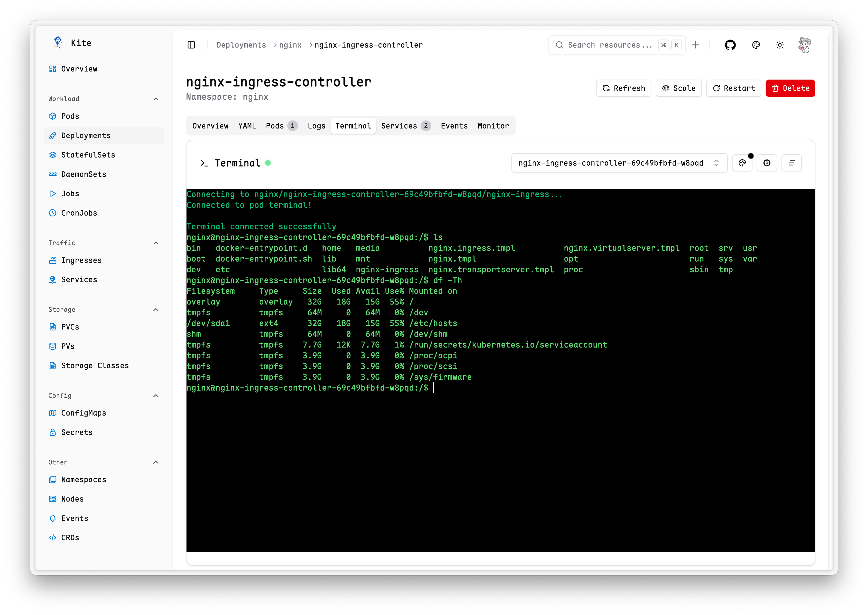The height and width of the screenshot is (615, 868).
Task: Click the Restart deployment button
Action: (x=733, y=88)
